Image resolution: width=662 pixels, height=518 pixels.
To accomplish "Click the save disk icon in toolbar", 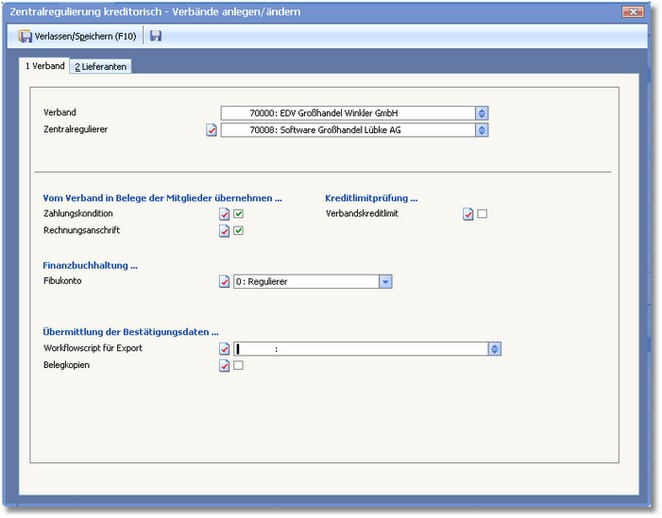I will [157, 37].
